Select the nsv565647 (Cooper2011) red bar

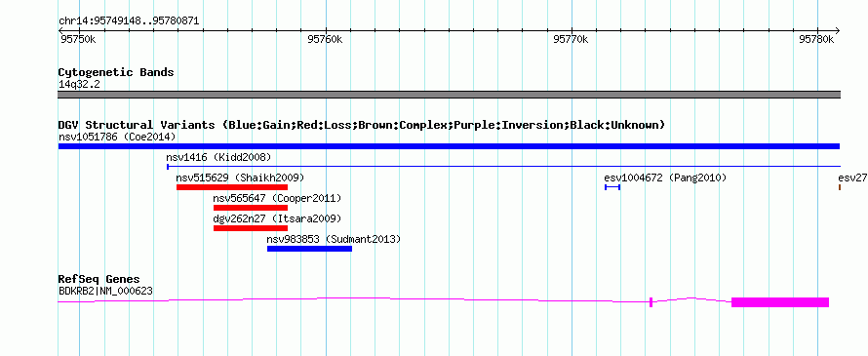tap(251, 208)
